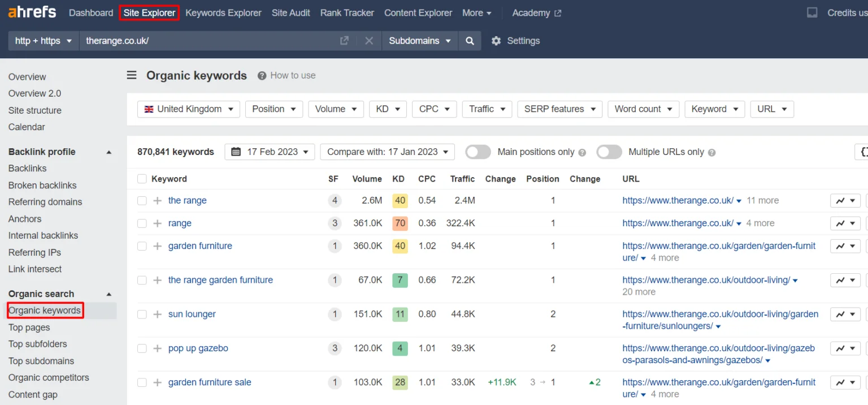
Task: Check the select-all Keyword header checkbox
Action: click(142, 179)
